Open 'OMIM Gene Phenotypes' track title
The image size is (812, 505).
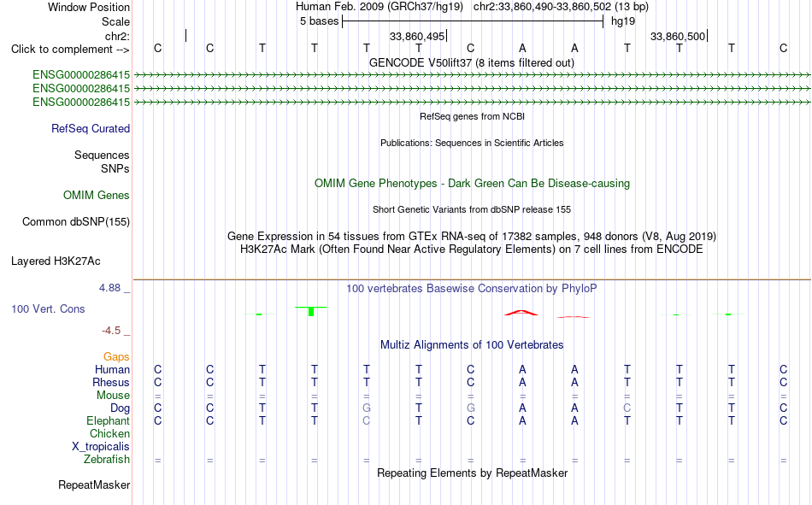pyautogui.click(x=473, y=184)
